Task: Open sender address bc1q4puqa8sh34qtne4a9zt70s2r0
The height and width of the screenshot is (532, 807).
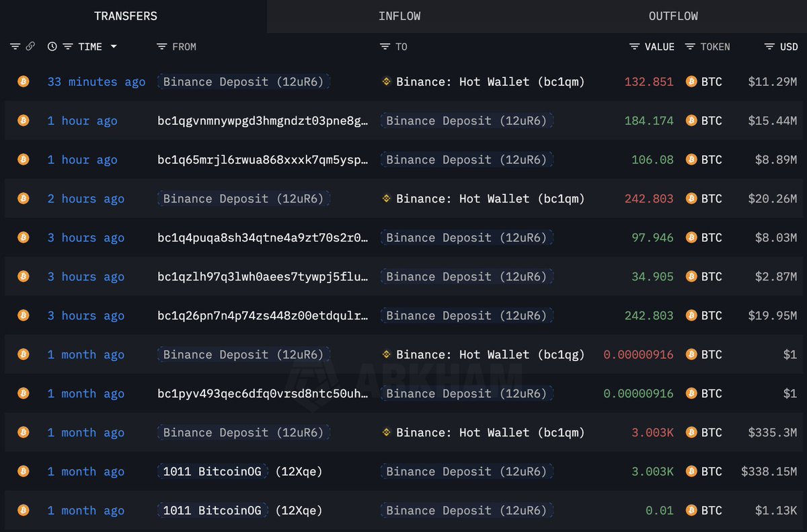Action: click(x=263, y=237)
